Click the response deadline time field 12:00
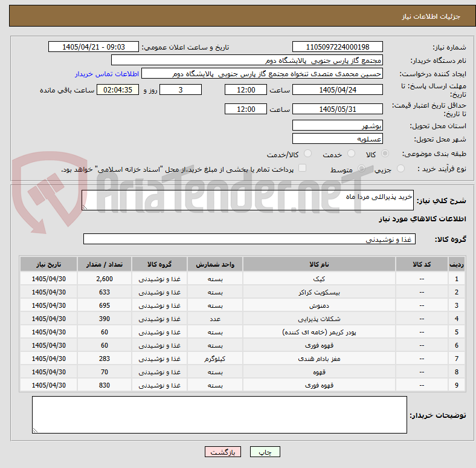 (246, 89)
